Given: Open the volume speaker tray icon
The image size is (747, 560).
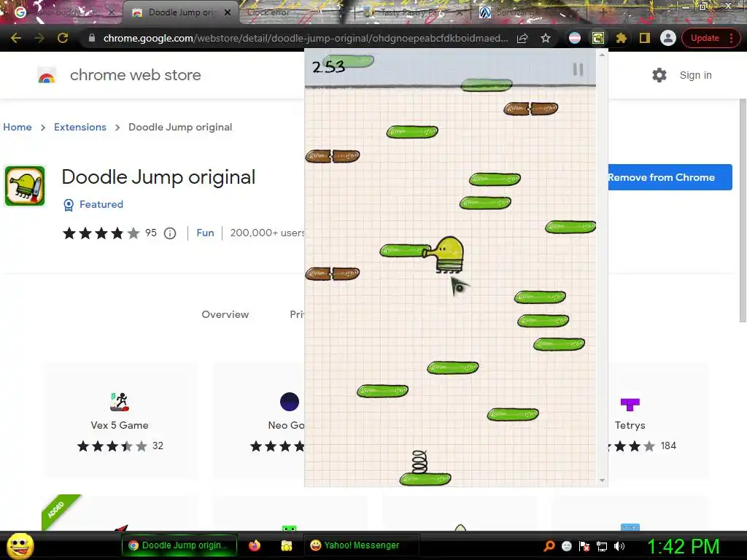Looking at the screenshot, I should (619, 546).
